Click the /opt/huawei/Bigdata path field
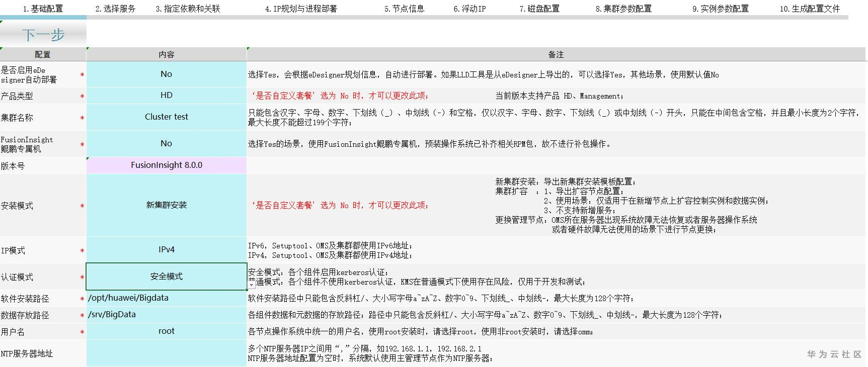 167,298
